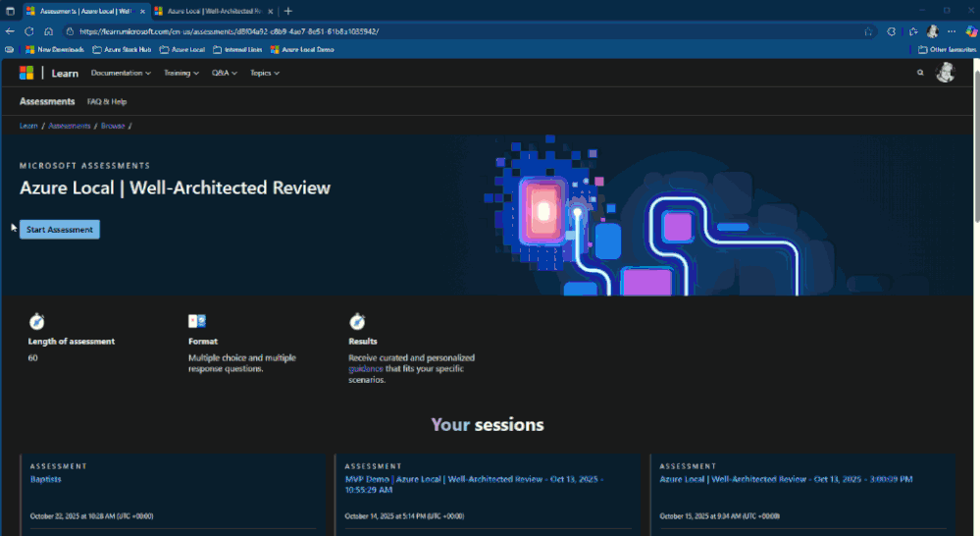The width and height of the screenshot is (980, 536).
Task: Follow the guidance link under Results
Action: click(366, 369)
